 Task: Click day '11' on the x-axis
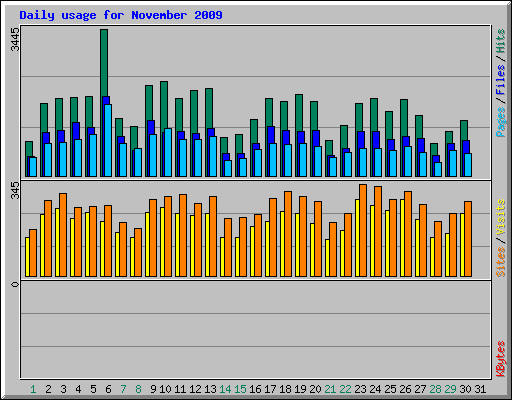point(180,389)
